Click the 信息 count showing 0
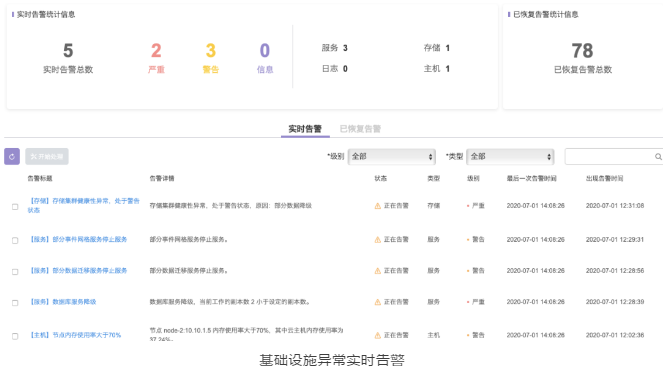The height and width of the screenshot is (370, 671). 265,50
